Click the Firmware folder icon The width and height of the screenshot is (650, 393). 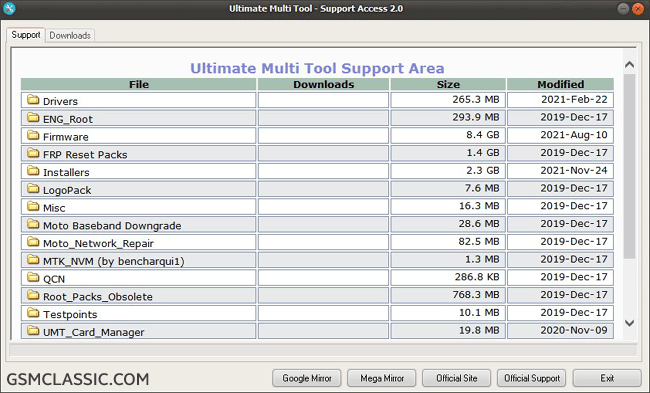pyautogui.click(x=33, y=135)
